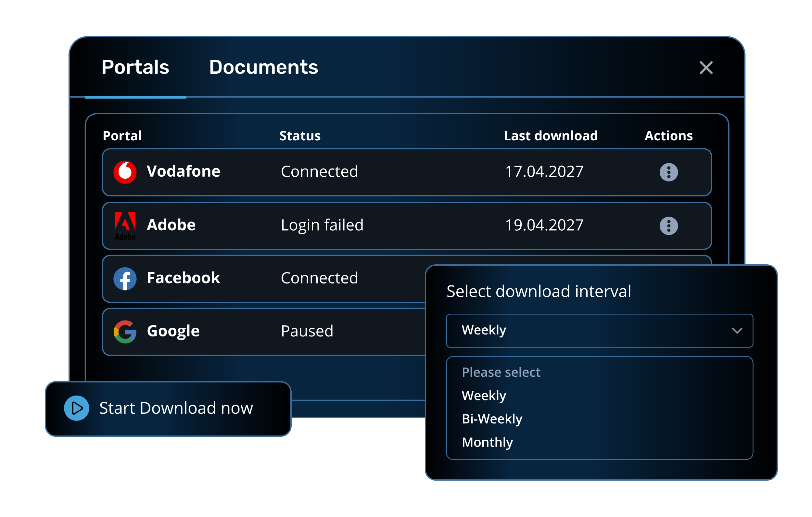Click the Vodafone portal name

point(184,171)
